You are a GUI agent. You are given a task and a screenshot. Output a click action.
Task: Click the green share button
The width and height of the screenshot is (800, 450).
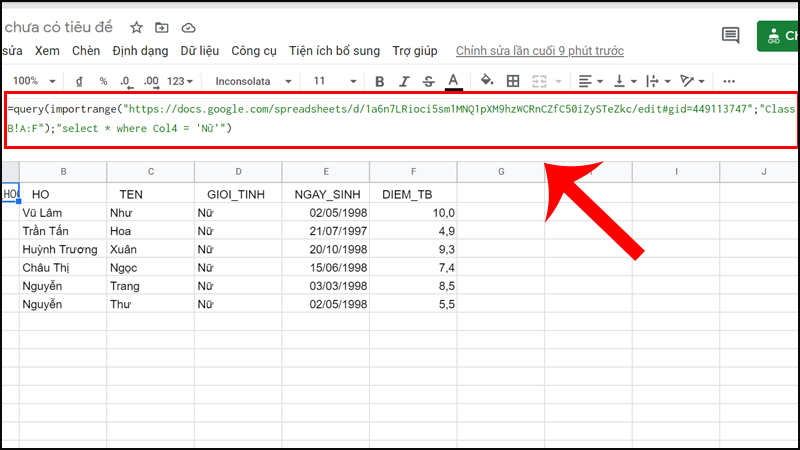coord(779,36)
